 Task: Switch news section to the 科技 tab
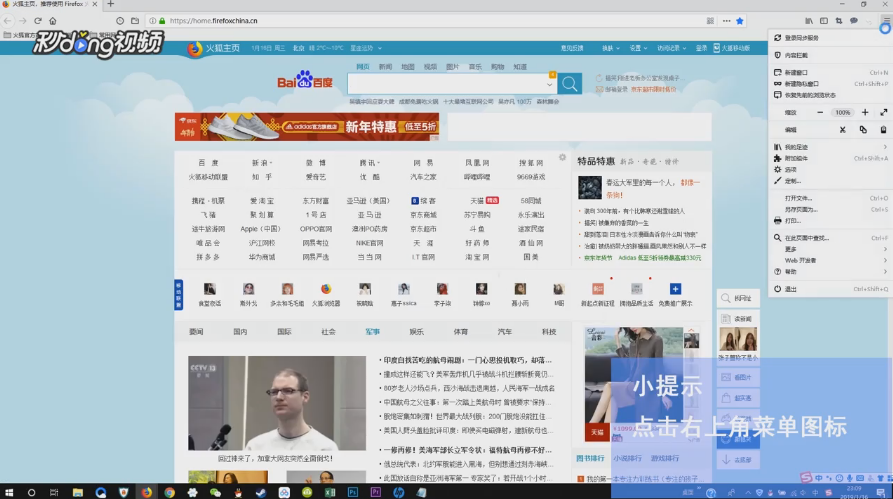[549, 332]
